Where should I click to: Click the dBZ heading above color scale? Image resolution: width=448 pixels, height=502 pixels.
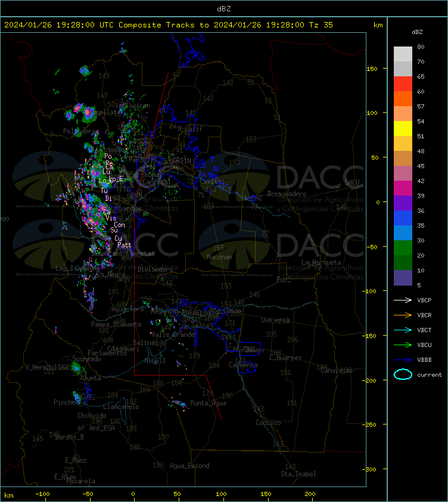pyautogui.click(x=417, y=32)
